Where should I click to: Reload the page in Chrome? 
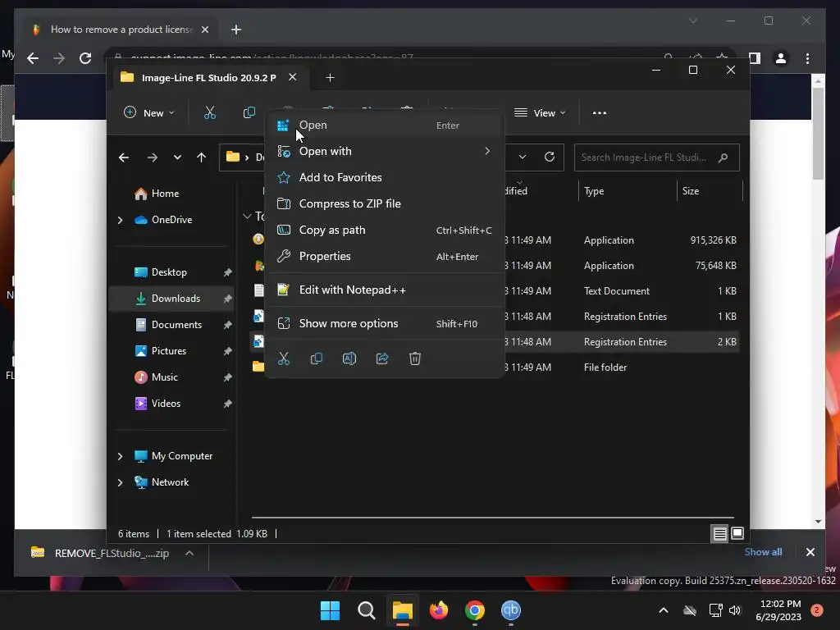point(85,58)
